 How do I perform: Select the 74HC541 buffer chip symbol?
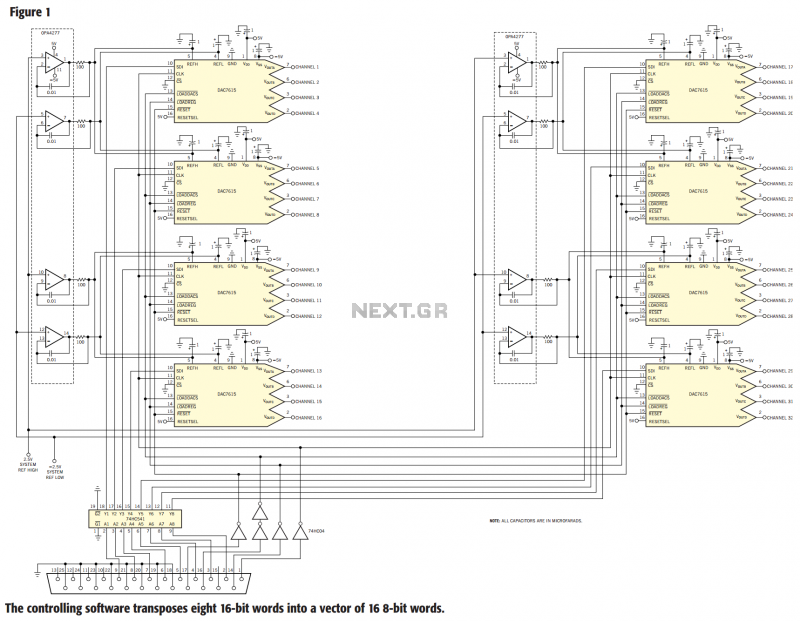(134, 518)
